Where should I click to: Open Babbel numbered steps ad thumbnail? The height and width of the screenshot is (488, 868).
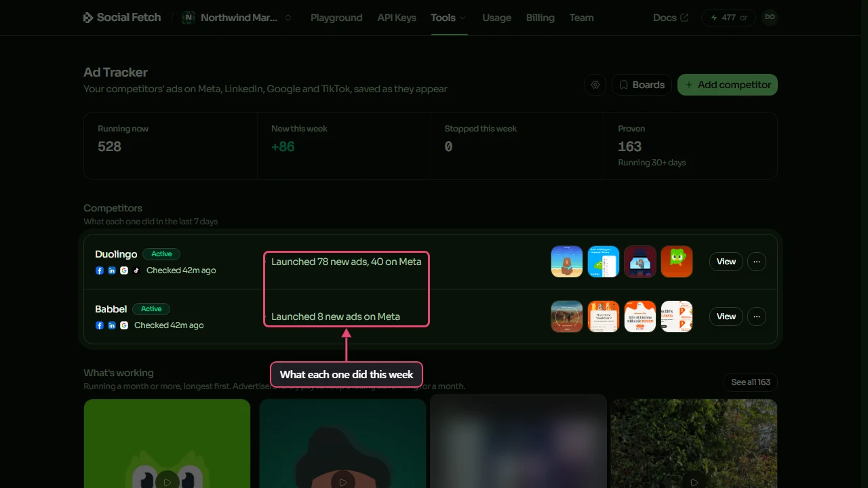tap(677, 317)
